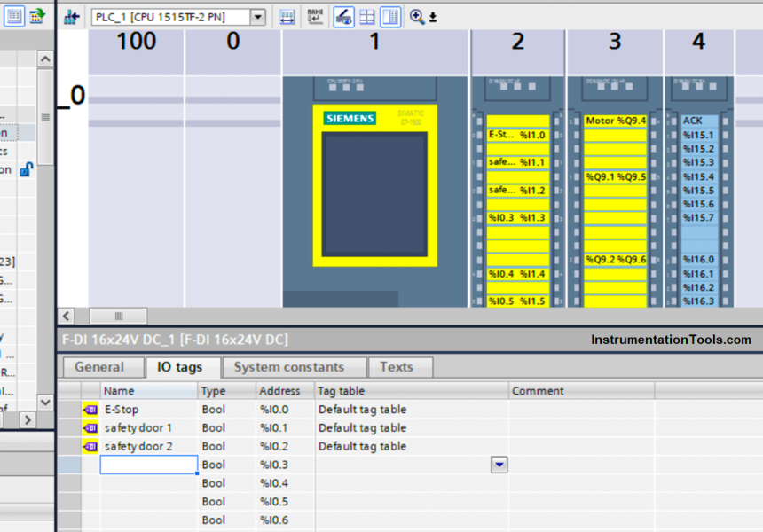Select rack slot 3 header
This screenshot has height=532, width=763.
pos(615,52)
